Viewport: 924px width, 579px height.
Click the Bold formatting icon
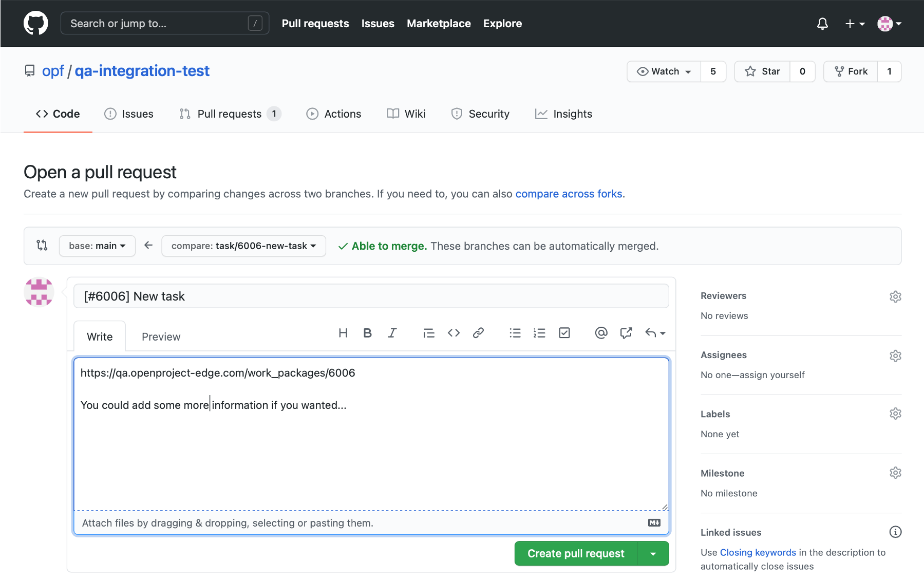(367, 333)
